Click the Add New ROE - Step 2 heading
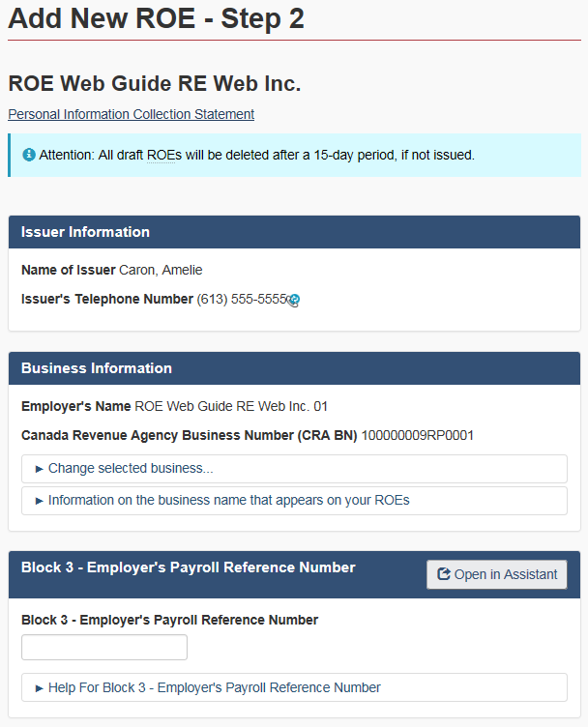The width and height of the screenshot is (588, 727). [156, 18]
